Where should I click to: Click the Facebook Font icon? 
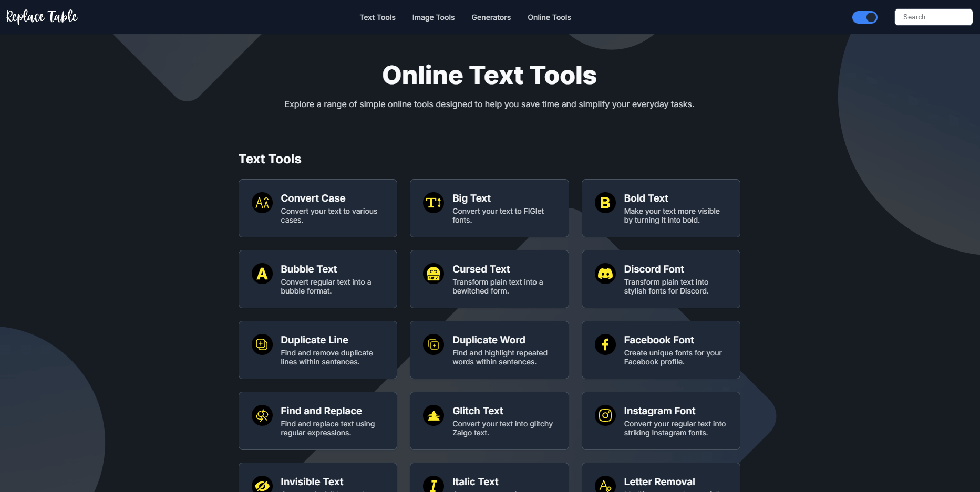pyautogui.click(x=605, y=344)
